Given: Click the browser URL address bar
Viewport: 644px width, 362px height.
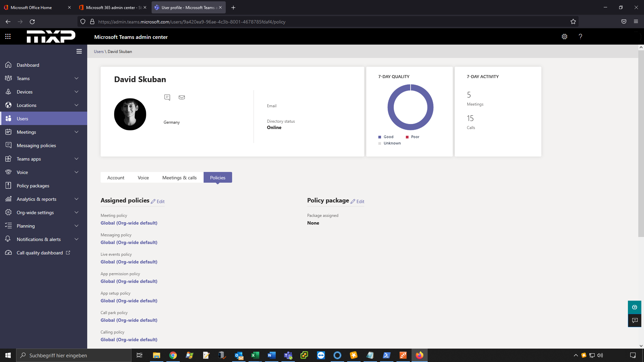Looking at the screenshot, I should point(329,22).
